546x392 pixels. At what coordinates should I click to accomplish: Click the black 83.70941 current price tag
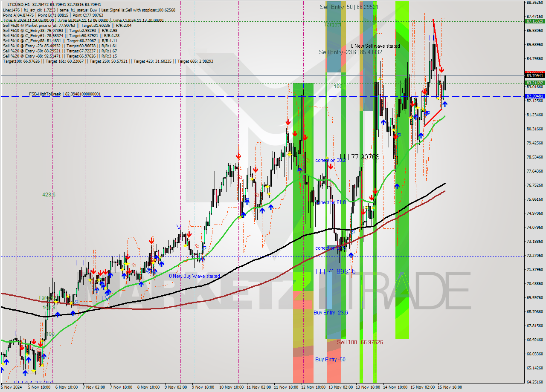(534, 75)
